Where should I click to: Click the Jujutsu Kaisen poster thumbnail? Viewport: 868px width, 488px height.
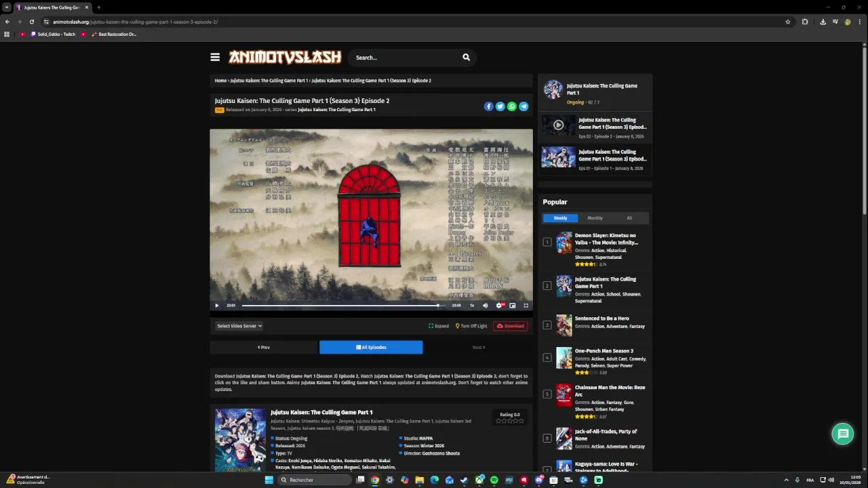[x=241, y=439]
